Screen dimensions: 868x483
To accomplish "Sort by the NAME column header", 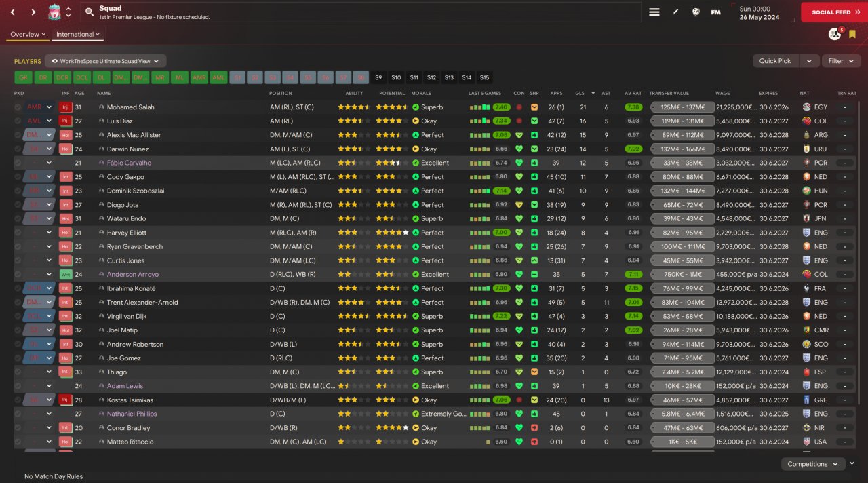I will 104,93.
